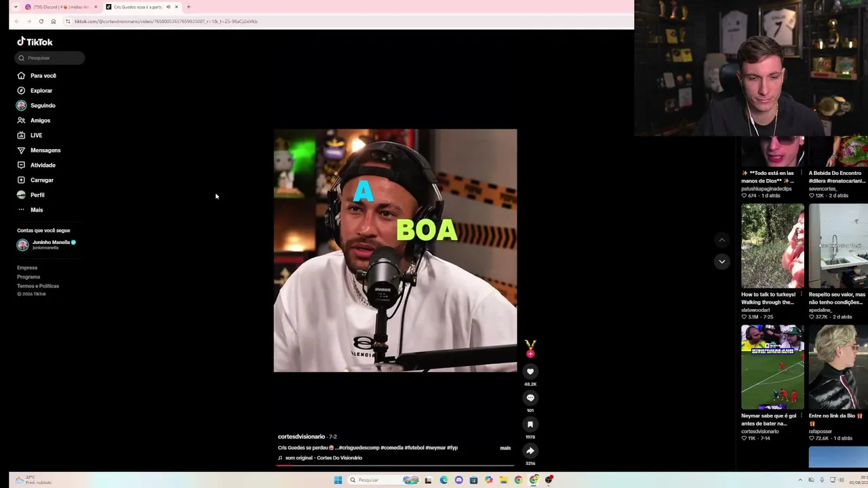Go forward using browser forward arrow
Viewport: 868px width, 488px height.
coord(28,22)
